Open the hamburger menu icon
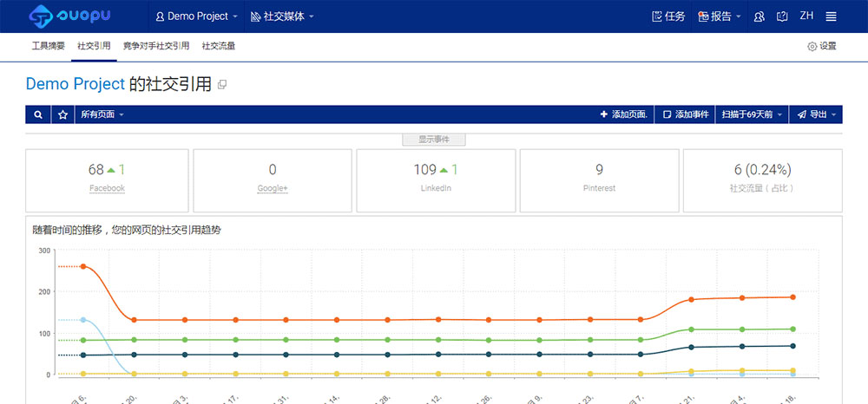Viewport: 868px width, 404px height. coord(831,16)
